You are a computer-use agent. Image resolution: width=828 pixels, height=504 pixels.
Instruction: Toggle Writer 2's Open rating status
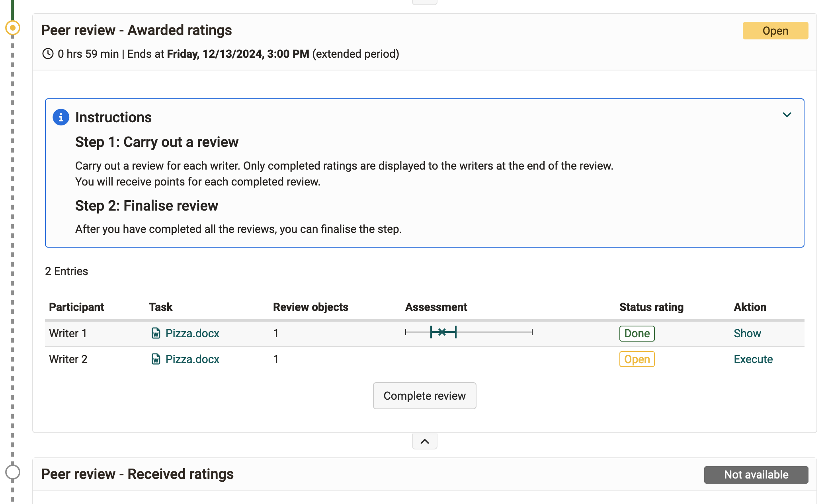[x=637, y=359]
